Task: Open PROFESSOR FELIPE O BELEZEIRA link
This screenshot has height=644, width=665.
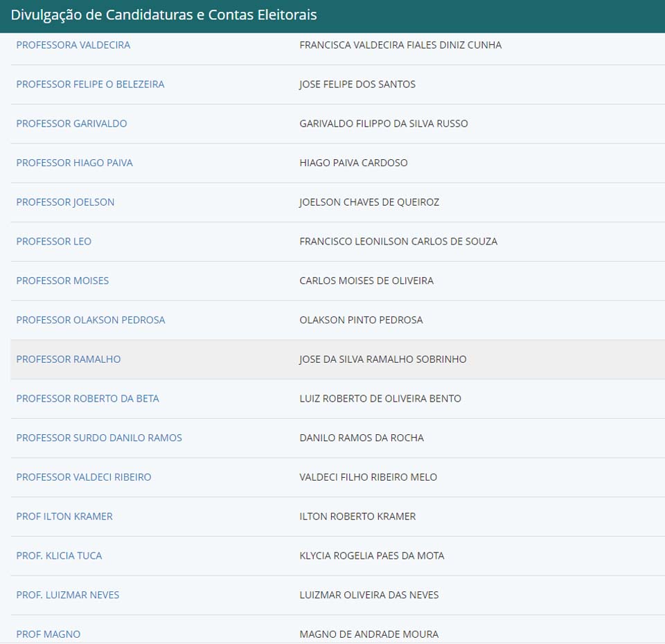Action: point(90,84)
